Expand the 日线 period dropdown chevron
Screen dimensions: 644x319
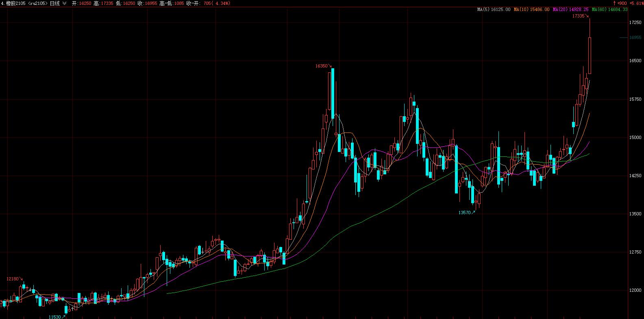[64, 3]
